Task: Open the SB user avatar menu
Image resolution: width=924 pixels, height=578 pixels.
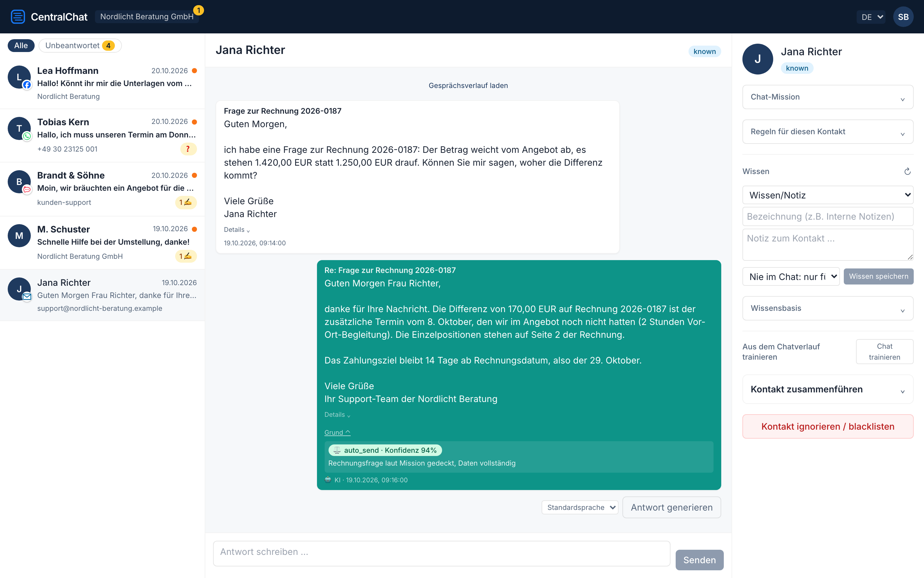Action: point(903,17)
